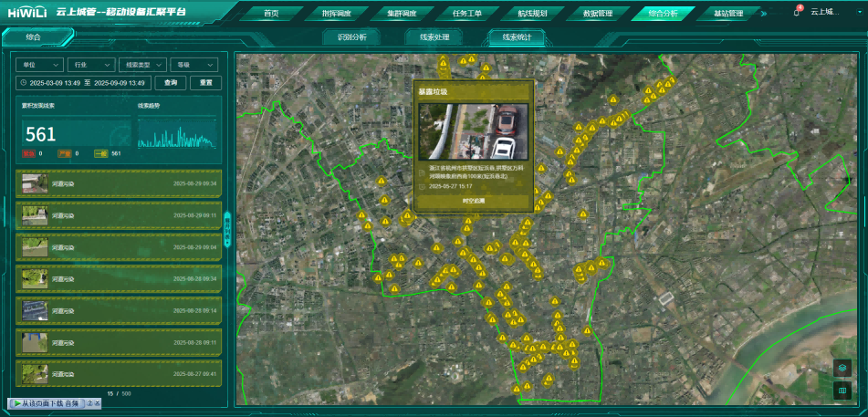Open the 行业 dropdown

click(x=91, y=65)
